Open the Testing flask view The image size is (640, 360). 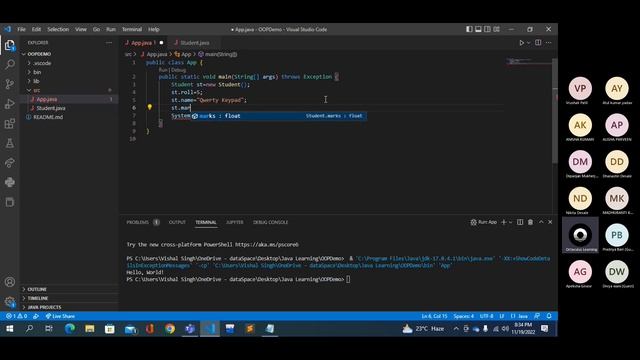coord(10,143)
